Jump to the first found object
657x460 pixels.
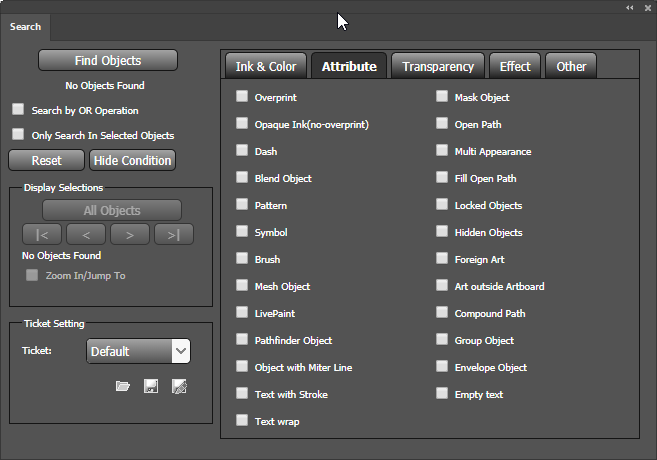click(42, 235)
